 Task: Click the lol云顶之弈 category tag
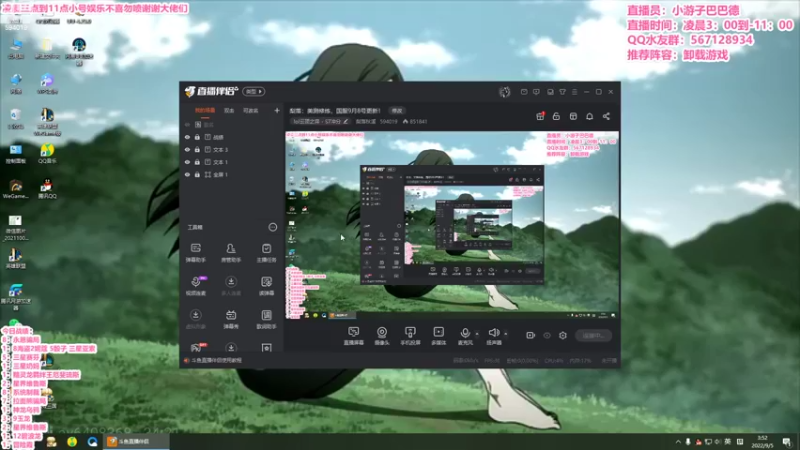320,121
